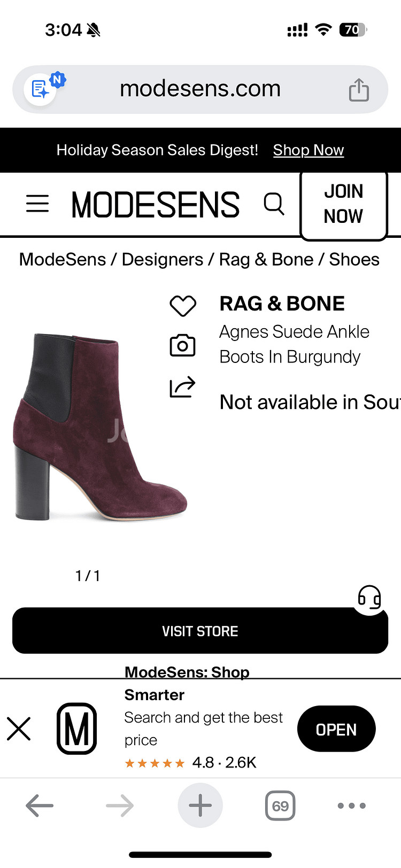Open the hamburger navigation menu
Screen dimensions: 401x868
[37, 204]
